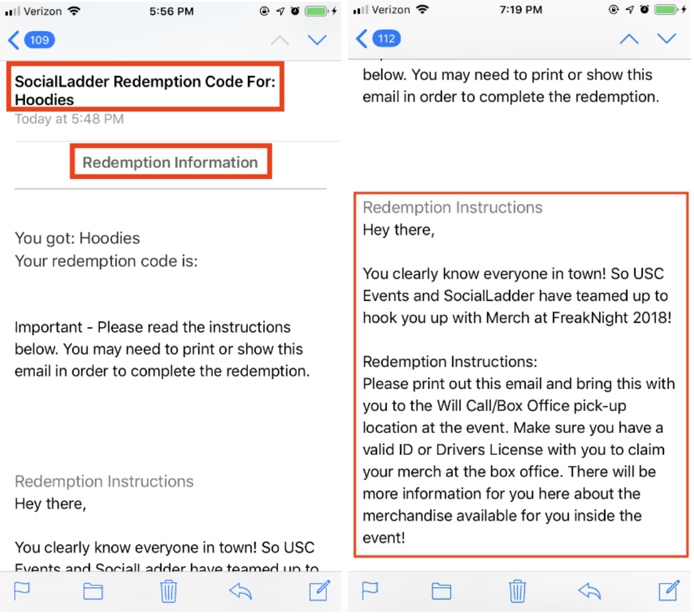The width and height of the screenshot is (694, 616).
Task: Delete email with trash icon in left screen
Action: tap(169, 591)
